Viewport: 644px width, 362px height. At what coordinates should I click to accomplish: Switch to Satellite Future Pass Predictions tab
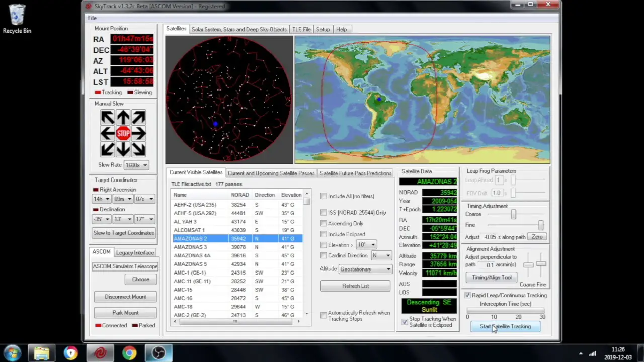355,173
